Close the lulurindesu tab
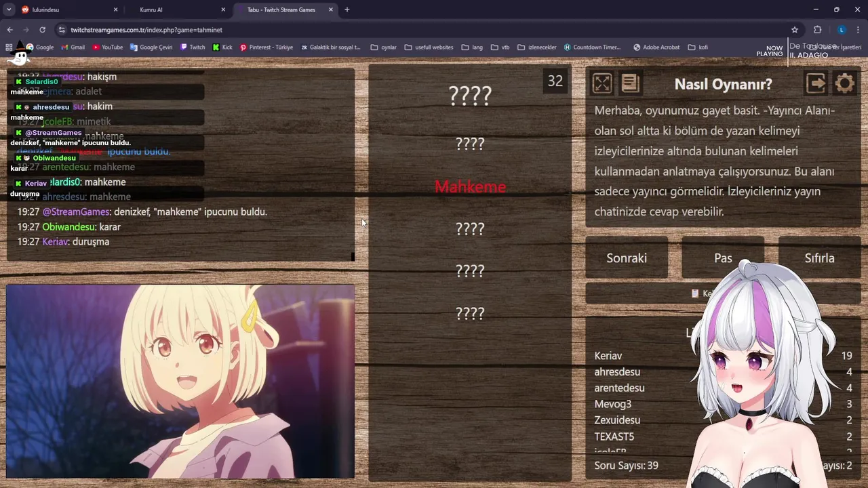Viewport: 868px width, 488px height. (x=115, y=9)
